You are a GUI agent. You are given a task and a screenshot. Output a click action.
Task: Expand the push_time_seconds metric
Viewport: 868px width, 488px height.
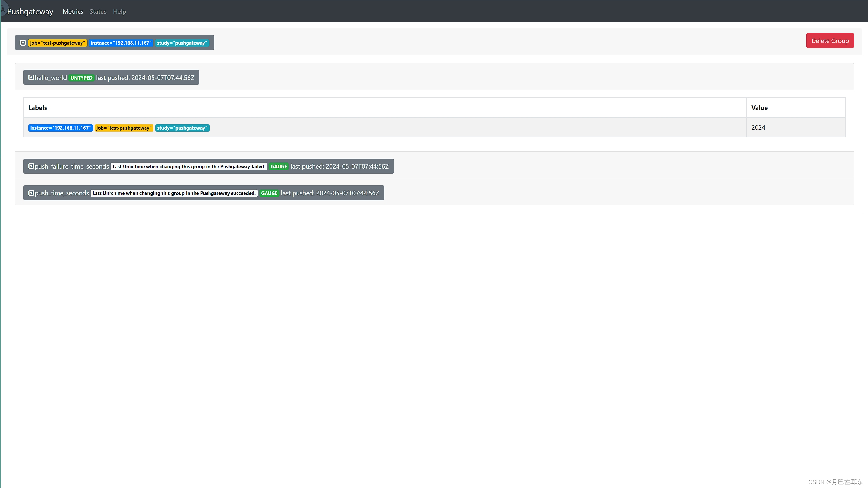tap(31, 193)
